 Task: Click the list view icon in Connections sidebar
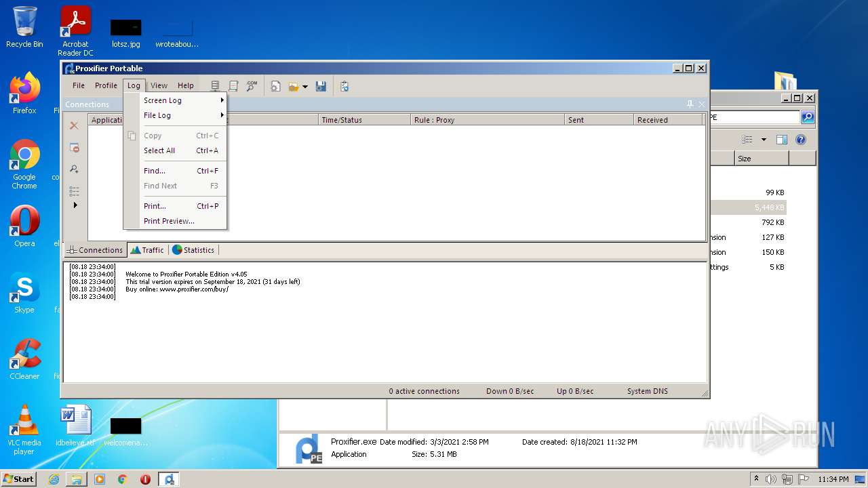tap(75, 191)
